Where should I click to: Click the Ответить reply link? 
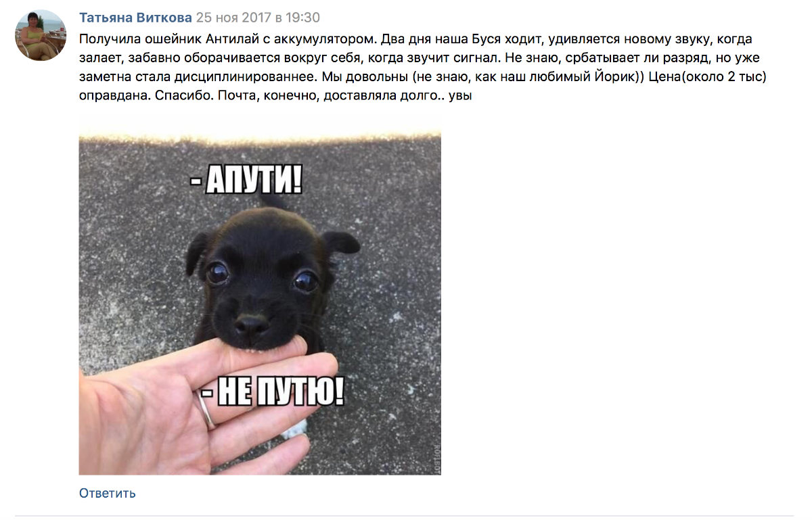point(107,493)
